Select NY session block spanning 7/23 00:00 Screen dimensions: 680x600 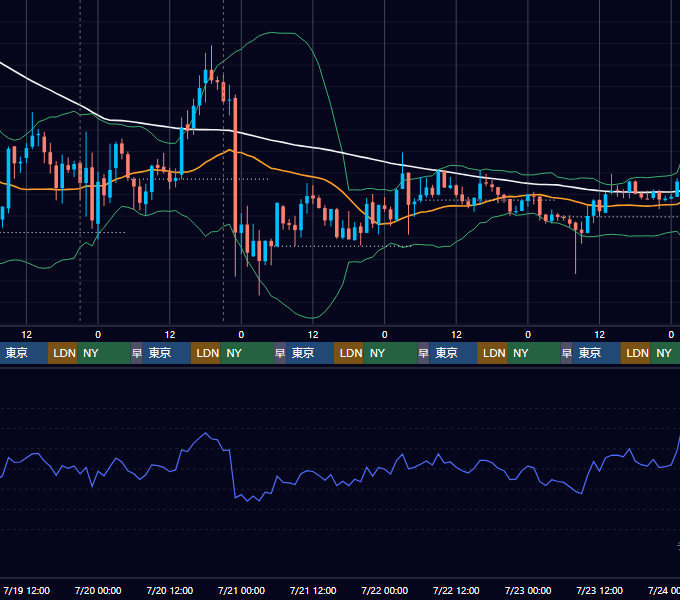point(534,353)
